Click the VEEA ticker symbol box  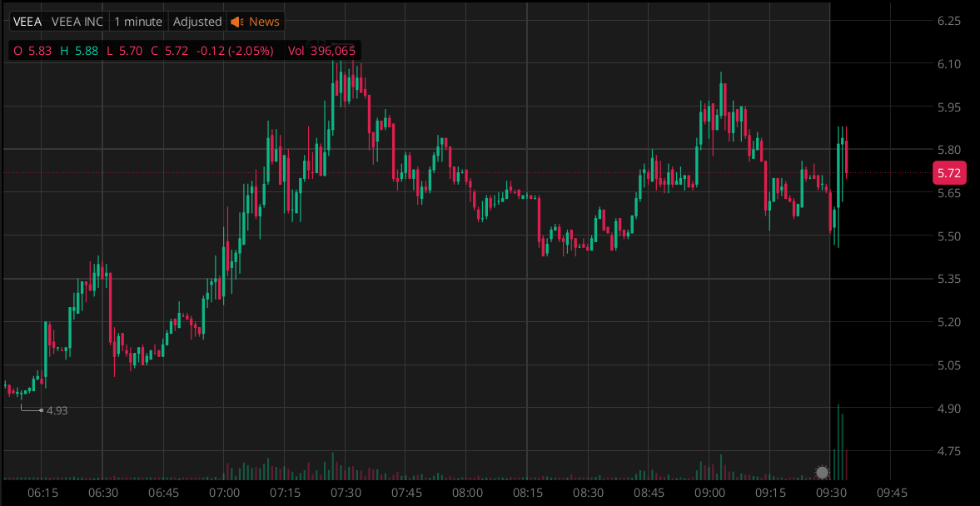pos(27,22)
